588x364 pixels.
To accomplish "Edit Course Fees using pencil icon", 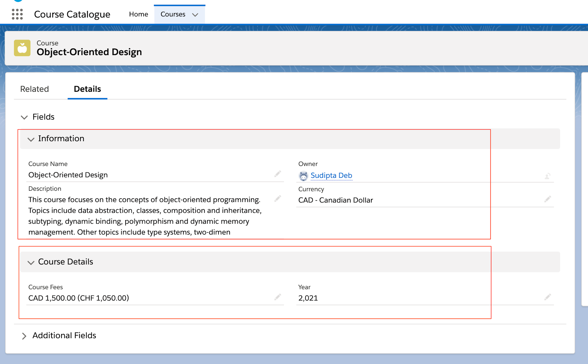I will click(277, 297).
